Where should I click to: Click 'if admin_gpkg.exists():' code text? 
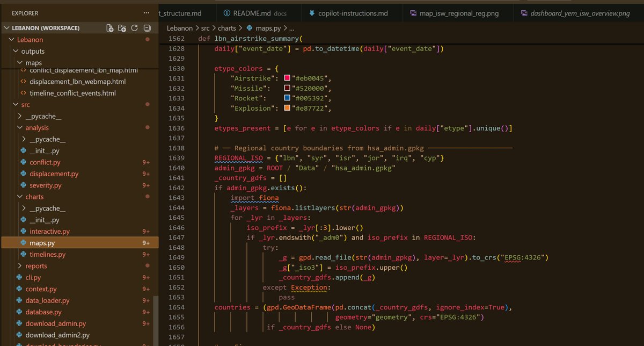(x=260, y=188)
